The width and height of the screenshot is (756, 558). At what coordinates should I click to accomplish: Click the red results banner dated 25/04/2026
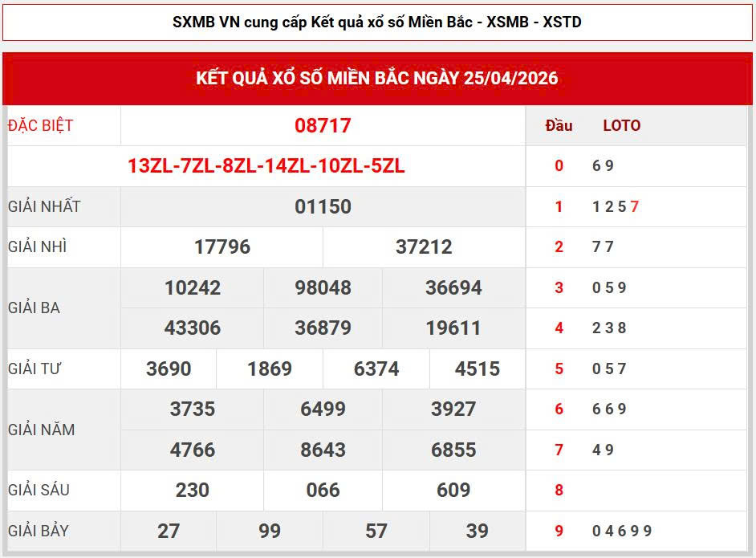[x=377, y=78]
